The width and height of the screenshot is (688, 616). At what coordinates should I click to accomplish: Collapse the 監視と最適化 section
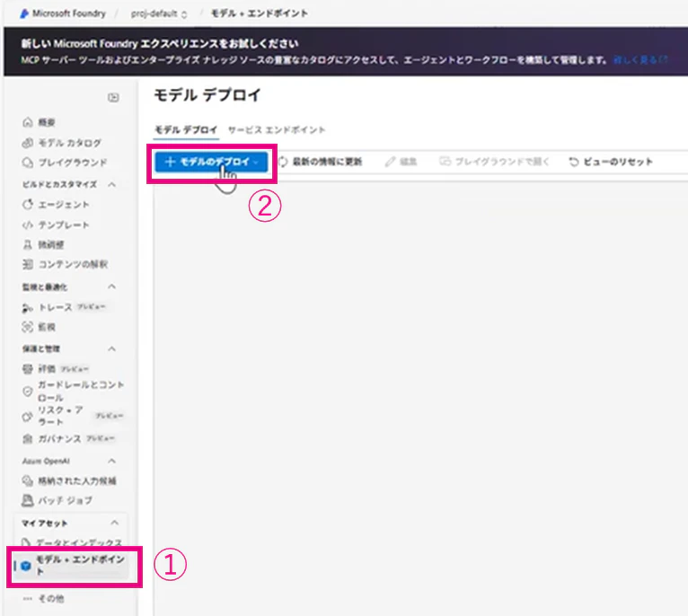(x=112, y=286)
